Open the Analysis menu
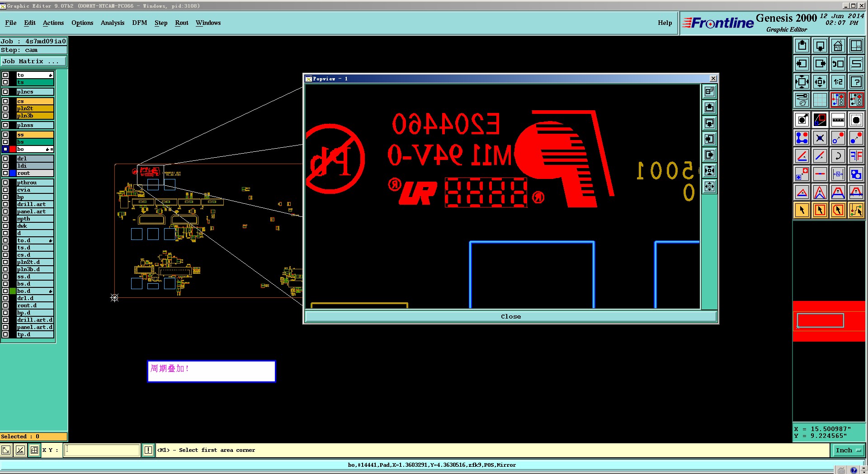 coord(113,23)
